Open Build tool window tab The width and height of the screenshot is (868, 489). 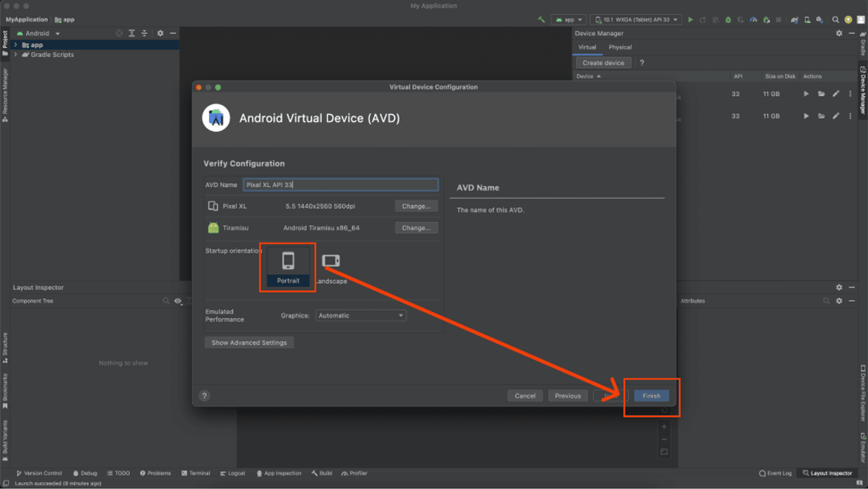click(322, 473)
